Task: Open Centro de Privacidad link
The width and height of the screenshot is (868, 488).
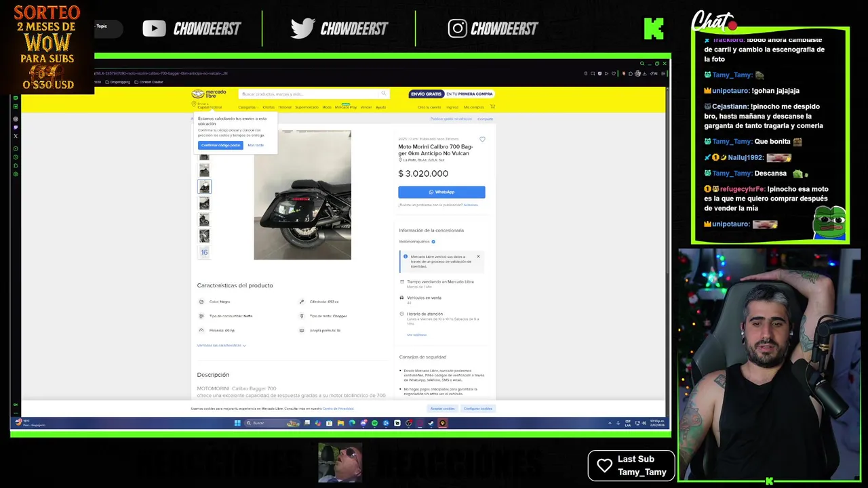Action: [338, 409]
